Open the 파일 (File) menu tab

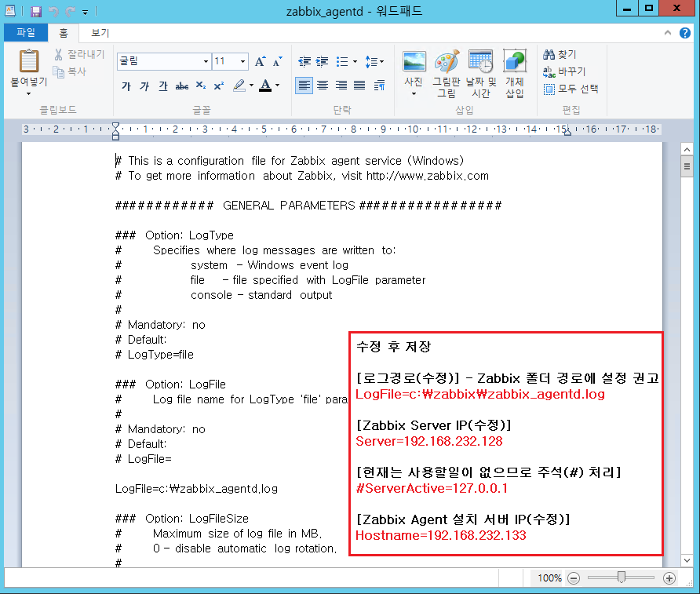(25, 33)
